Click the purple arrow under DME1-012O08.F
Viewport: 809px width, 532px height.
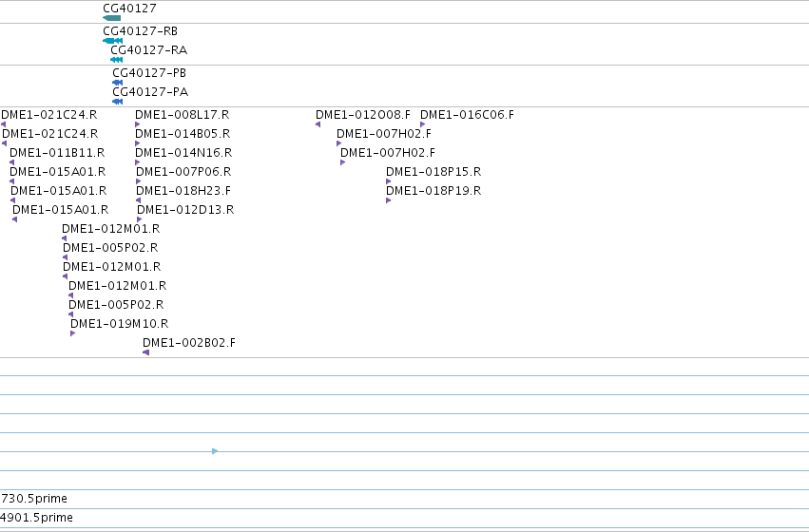(318, 124)
